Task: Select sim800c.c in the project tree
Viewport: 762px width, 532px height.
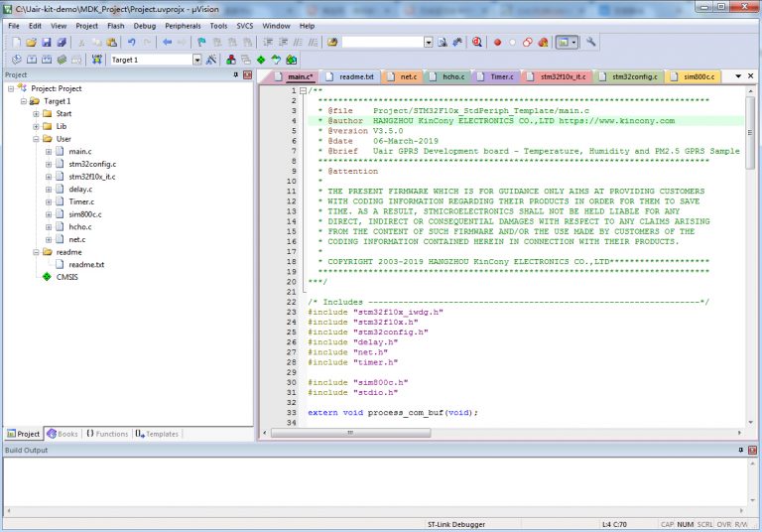Action: (86, 213)
